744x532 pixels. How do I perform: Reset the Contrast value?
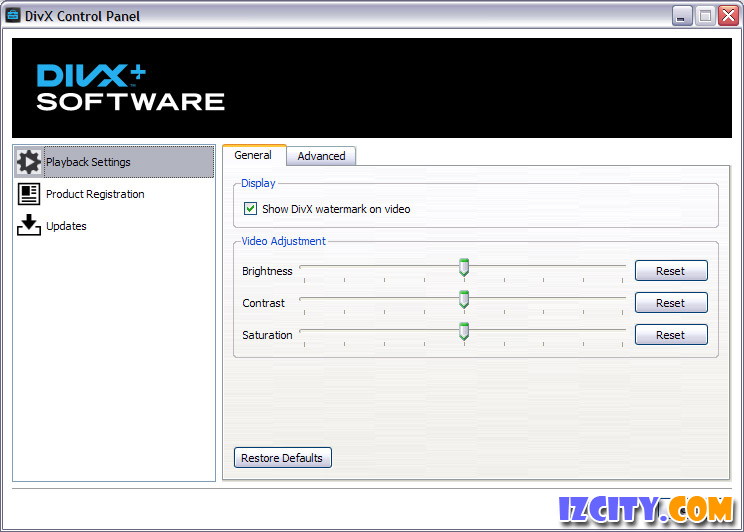tap(671, 302)
